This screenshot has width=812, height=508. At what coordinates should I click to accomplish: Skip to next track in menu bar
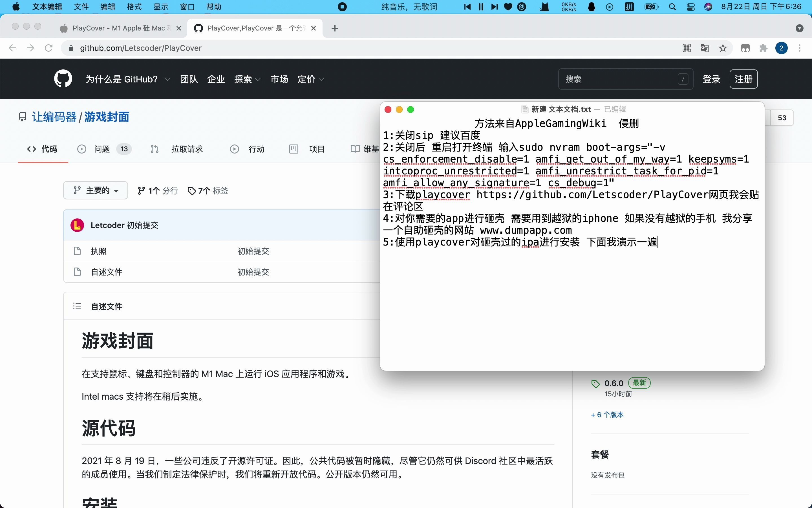pyautogui.click(x=494, y=7)
